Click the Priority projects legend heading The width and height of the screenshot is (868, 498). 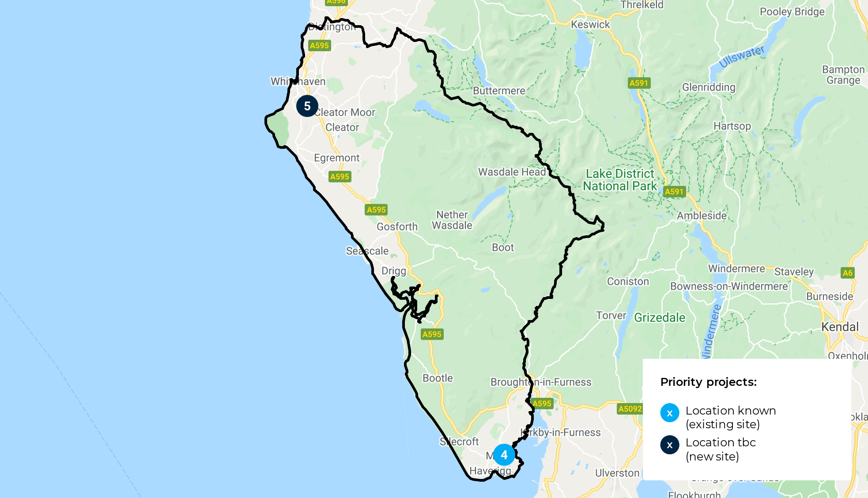coord(709,382)
